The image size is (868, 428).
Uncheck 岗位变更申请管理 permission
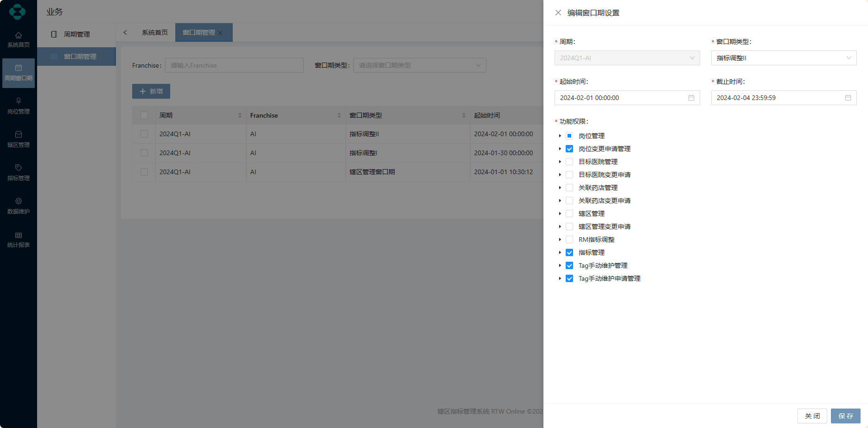click(x=569, y=149)
